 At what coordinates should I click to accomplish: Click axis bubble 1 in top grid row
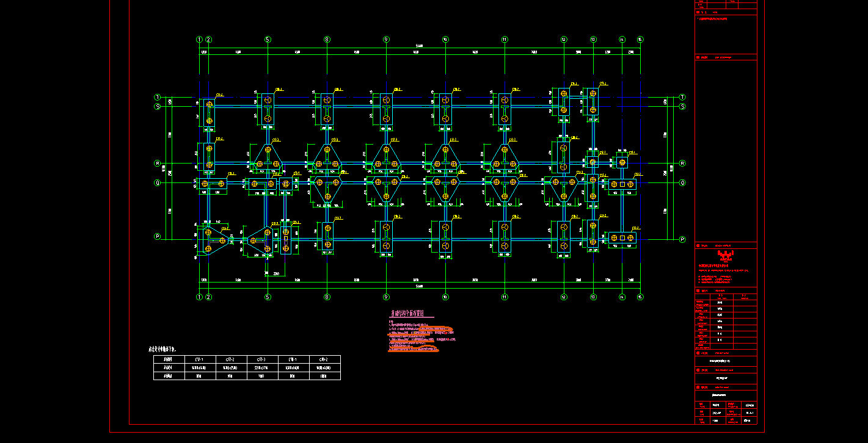click(x=199, y=40)
